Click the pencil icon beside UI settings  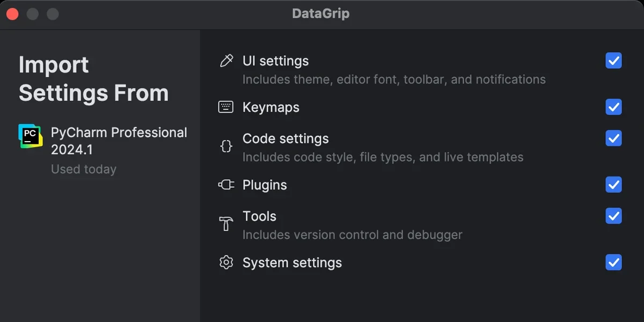[x=226, y=61]
